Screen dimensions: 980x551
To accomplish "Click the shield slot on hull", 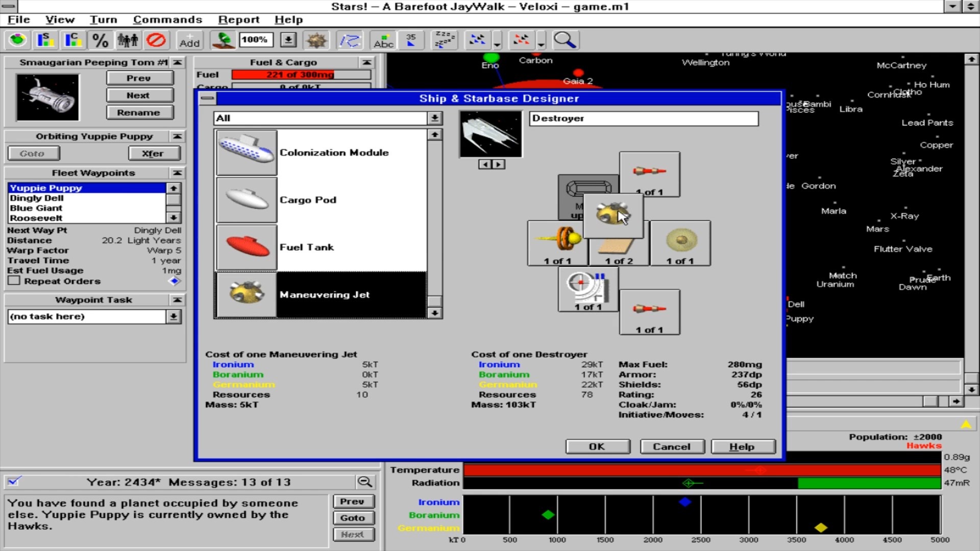I will click(680, 243).
